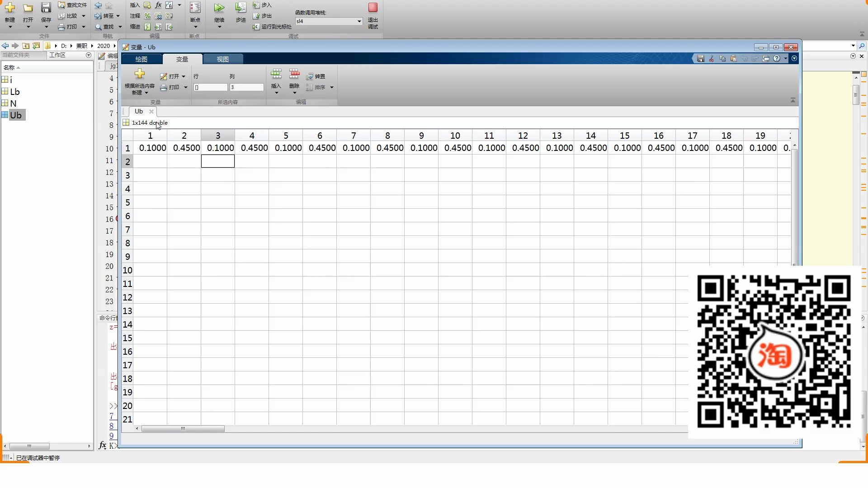This screenshot has height=488, width=868.
Task: Click the fx insert function icon
Action: pyautogui.click(x=158, y=5)
